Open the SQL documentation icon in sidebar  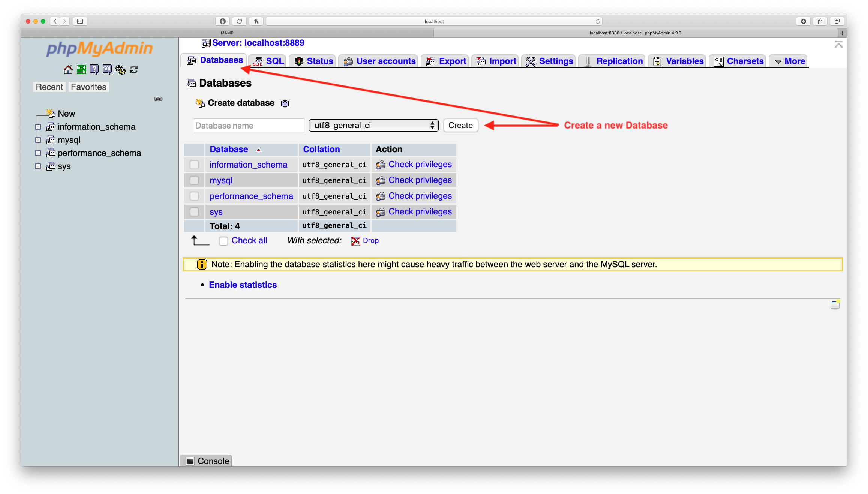click(108, 70)
